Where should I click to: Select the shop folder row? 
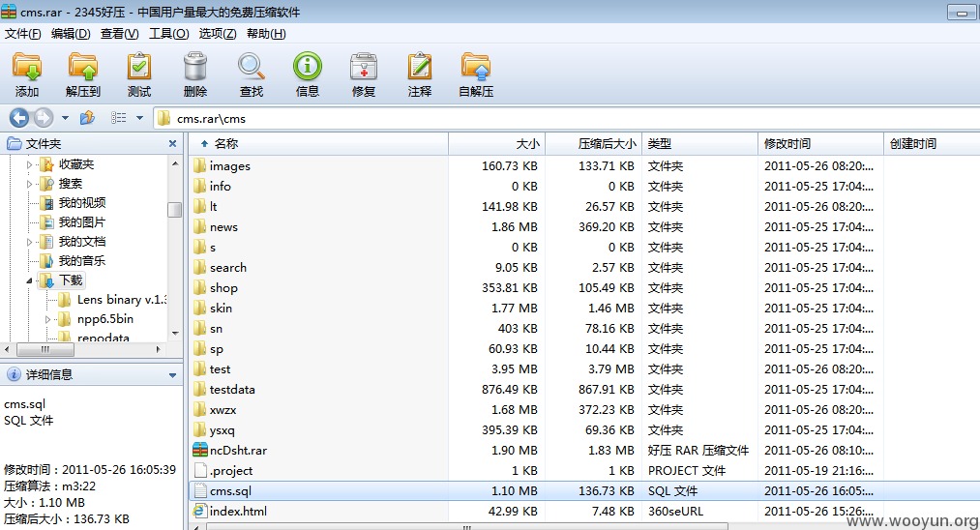pos(584,287)
